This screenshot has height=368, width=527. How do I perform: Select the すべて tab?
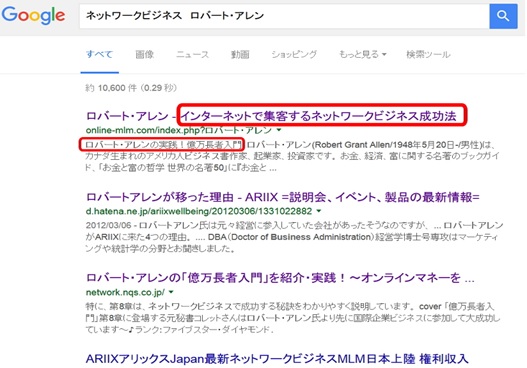99,54
